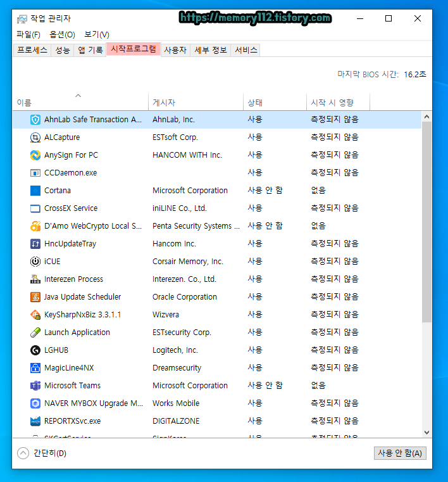Select the 시작프로그램 tab

coord(134,49)
